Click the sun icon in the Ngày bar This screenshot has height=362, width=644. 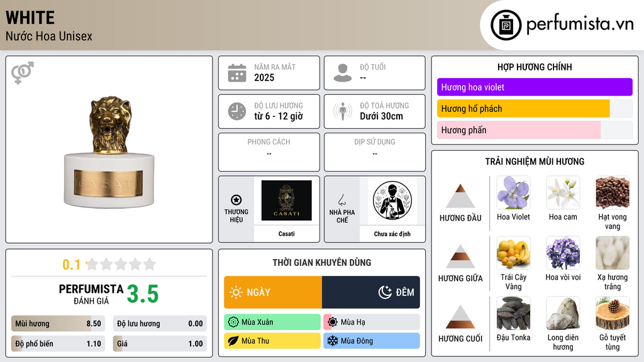[x=236, y=292]
